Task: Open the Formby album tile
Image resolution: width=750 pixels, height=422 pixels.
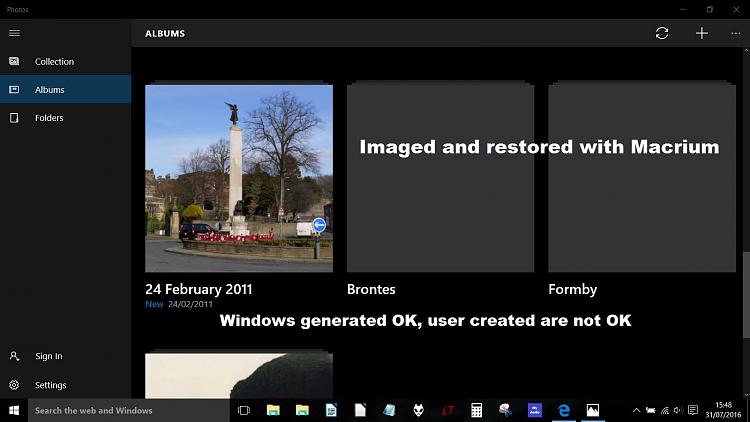Action: (642, 178)
